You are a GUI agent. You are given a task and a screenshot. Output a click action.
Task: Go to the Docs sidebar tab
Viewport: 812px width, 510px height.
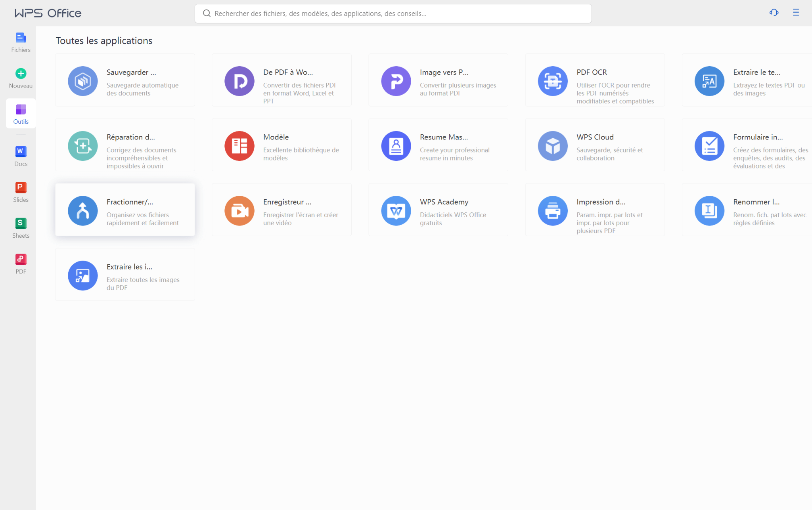[x=21, y=156]
